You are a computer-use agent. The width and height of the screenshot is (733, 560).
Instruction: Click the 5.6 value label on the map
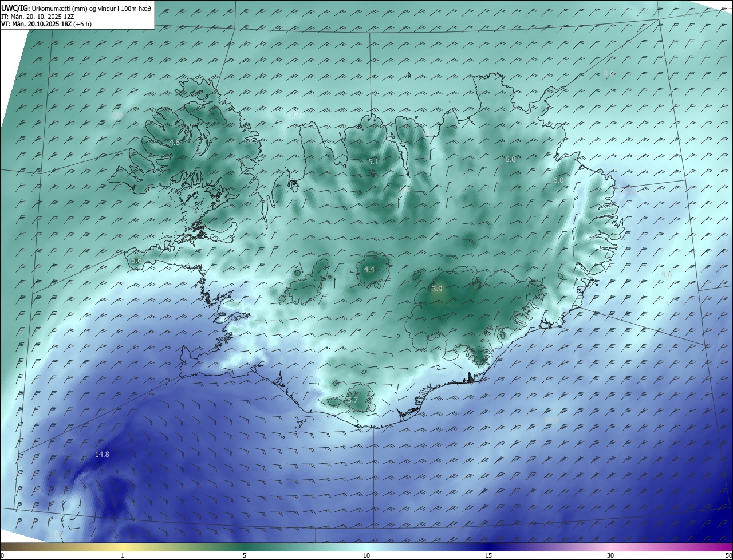coord(136,261)
